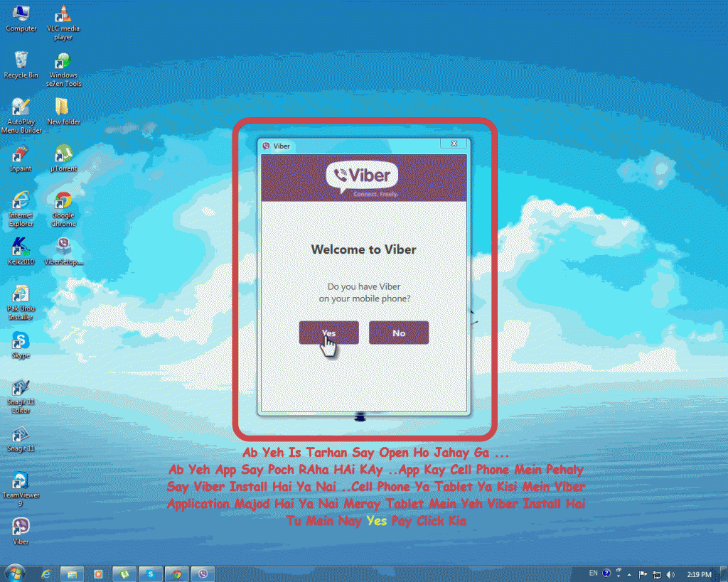Viewport: 728px width, 582px height.
Task: Switch to µTorrent on the taskbar
Action: point(124,574)
